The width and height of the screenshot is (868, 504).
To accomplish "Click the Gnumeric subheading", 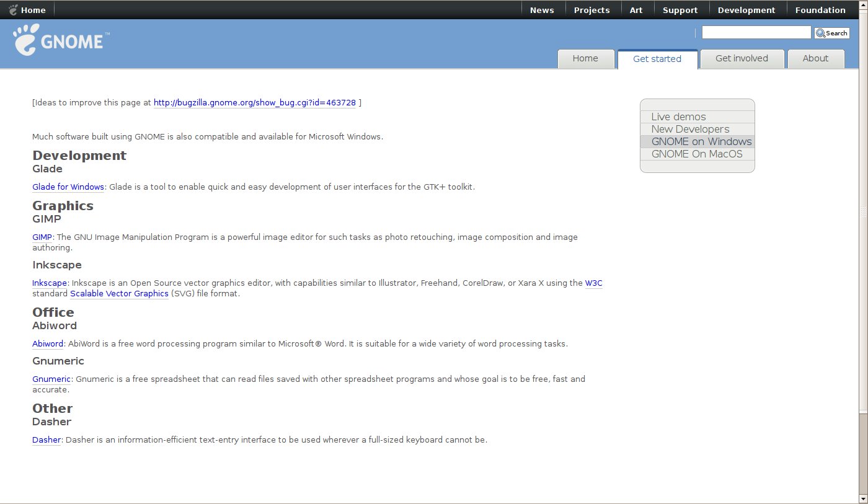I will pos(58,361).
